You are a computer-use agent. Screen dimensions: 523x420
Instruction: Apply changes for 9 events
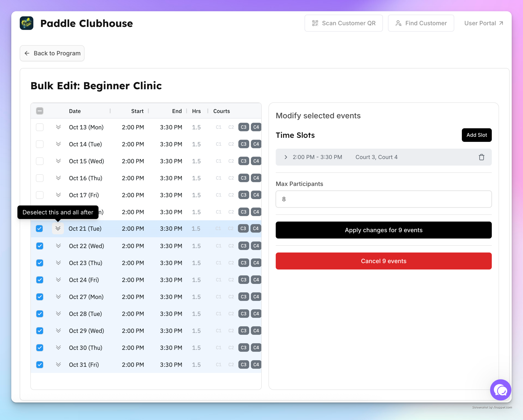click(x=383, y=230)
